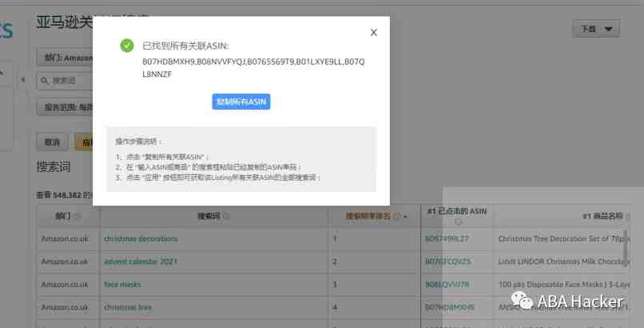The width and height of the screenshot is (644, 328).
Task: Click the green success checkmark icon
Action: [x=127, y=46]
